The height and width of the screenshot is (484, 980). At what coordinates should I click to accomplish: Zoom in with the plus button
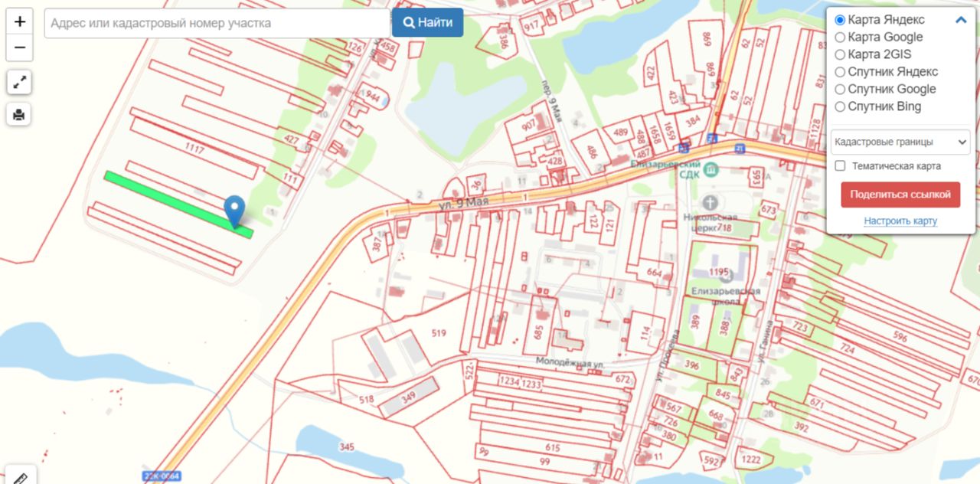[x=19, y=21]
